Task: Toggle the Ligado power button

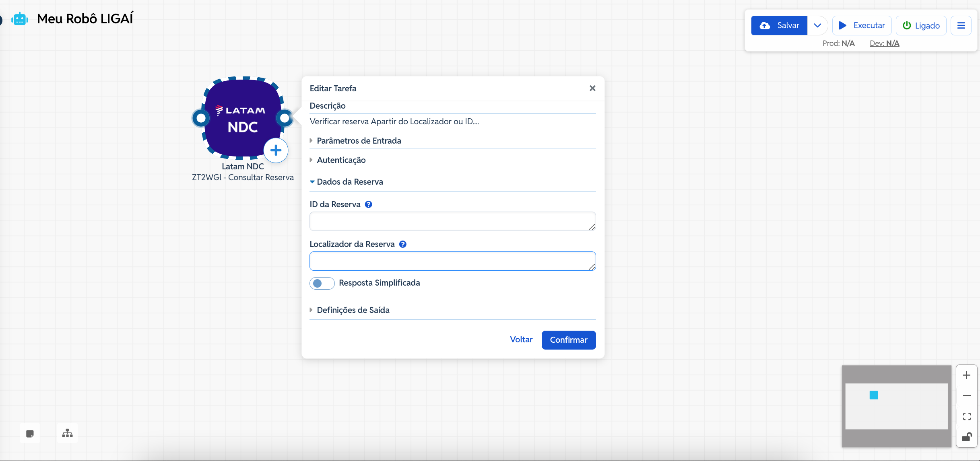Action: [921, 26]
